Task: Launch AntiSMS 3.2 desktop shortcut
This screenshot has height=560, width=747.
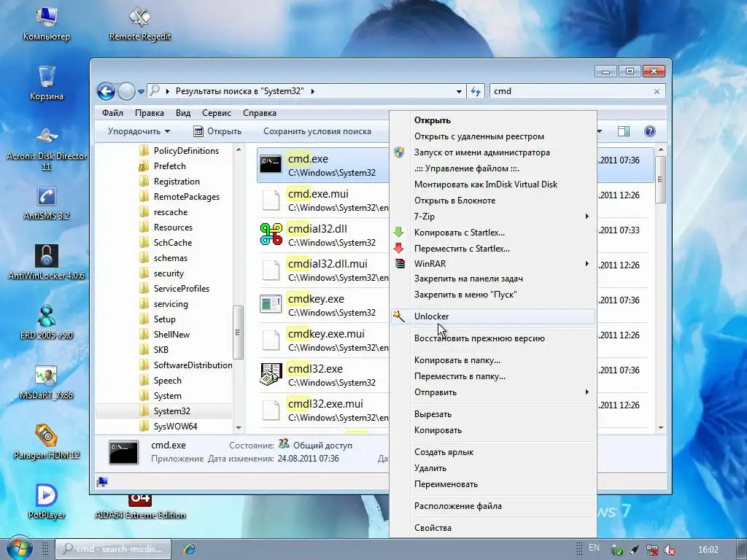Action: click(x=46, y=203)
